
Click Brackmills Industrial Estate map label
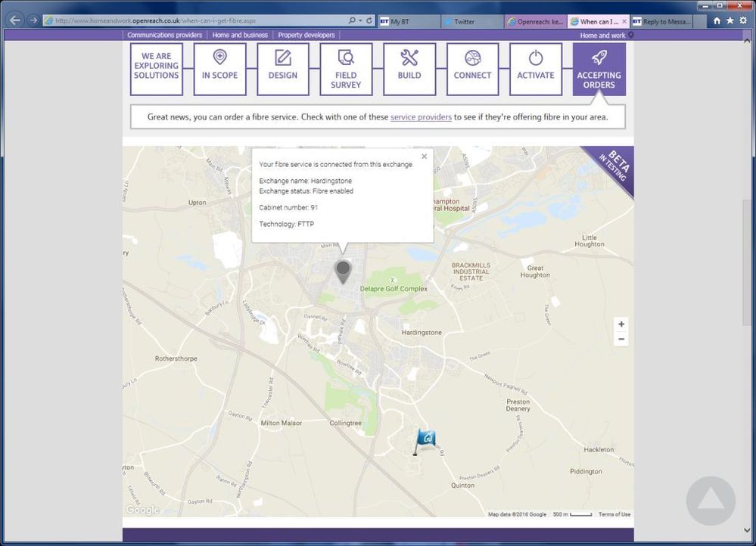click(471, 271)
